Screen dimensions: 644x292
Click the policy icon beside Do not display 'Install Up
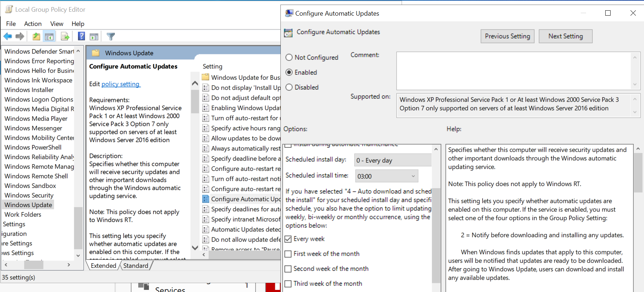point(205,87)
